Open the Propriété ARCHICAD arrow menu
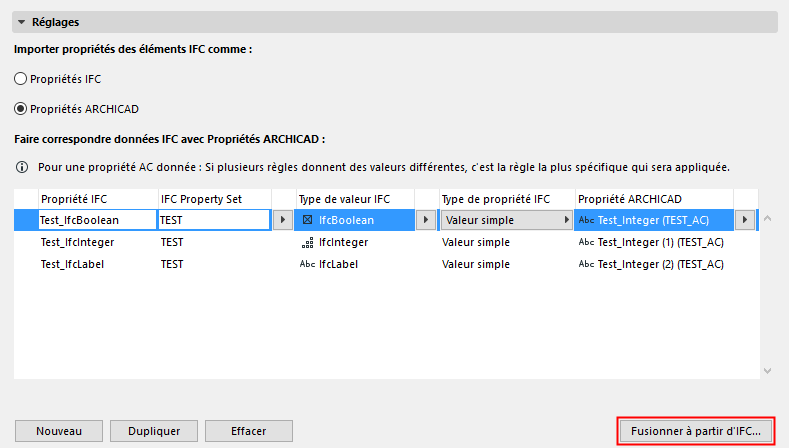Image resolution: width=789 pixels, height=448 pixels. point(745,219)
